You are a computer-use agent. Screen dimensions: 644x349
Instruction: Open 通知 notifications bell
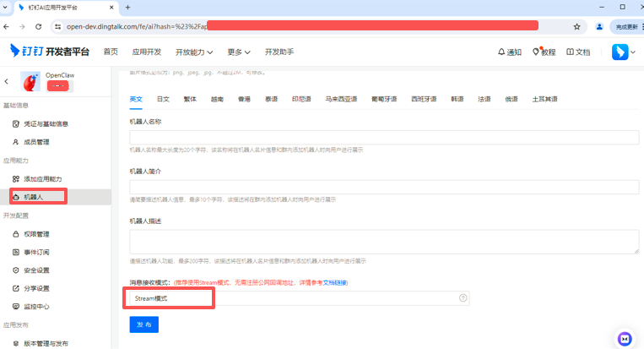(x=510, y=52)
